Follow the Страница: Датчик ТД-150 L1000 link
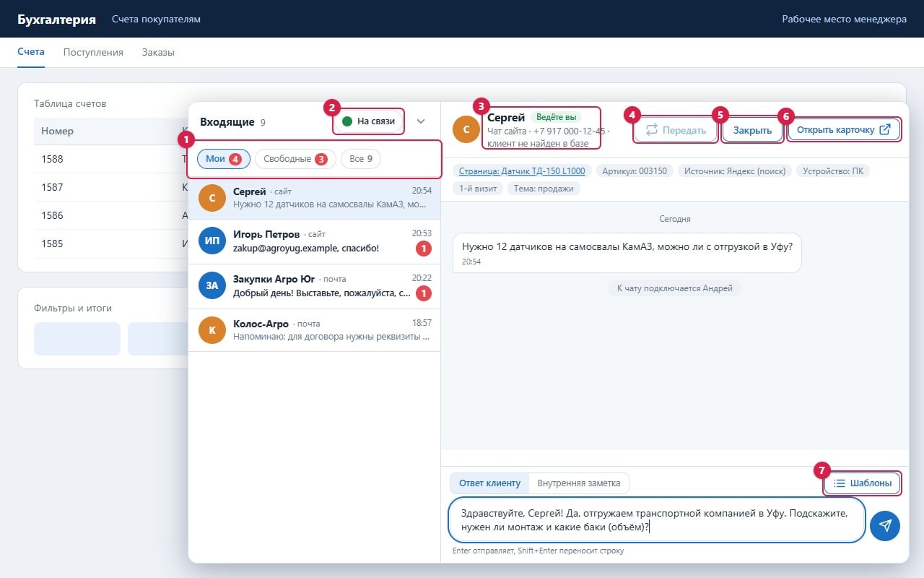 tap(523, 171)
